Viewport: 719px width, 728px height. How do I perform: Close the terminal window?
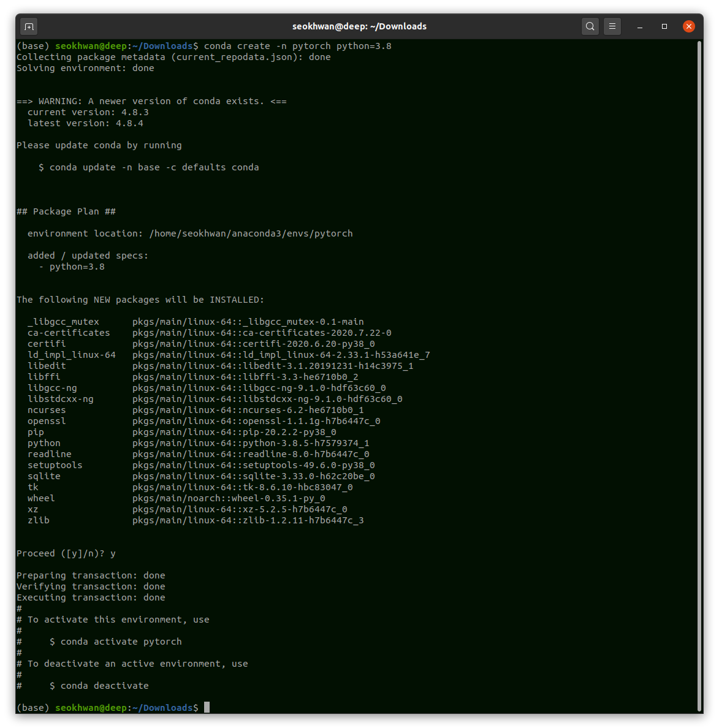tap(689, 26)
